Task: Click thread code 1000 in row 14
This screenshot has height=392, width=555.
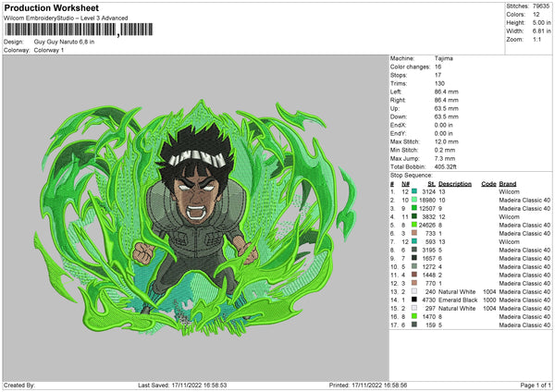Action: (489, 300)
